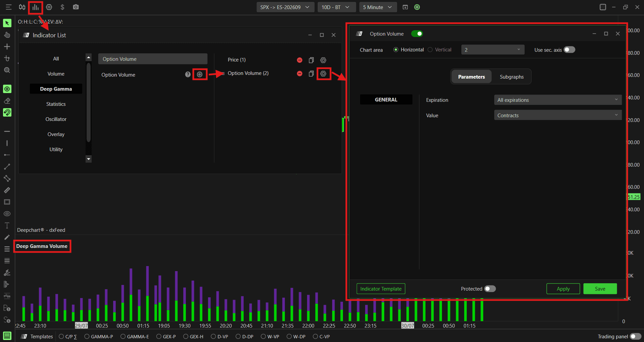Viewport: 644px width, 342px height.
Task: Open help for Option Volume indicator
Action: point(188,74)
